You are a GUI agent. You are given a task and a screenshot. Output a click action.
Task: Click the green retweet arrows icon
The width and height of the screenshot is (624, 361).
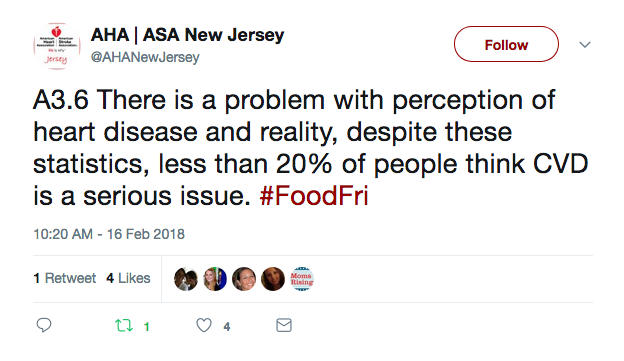point(124,326)
